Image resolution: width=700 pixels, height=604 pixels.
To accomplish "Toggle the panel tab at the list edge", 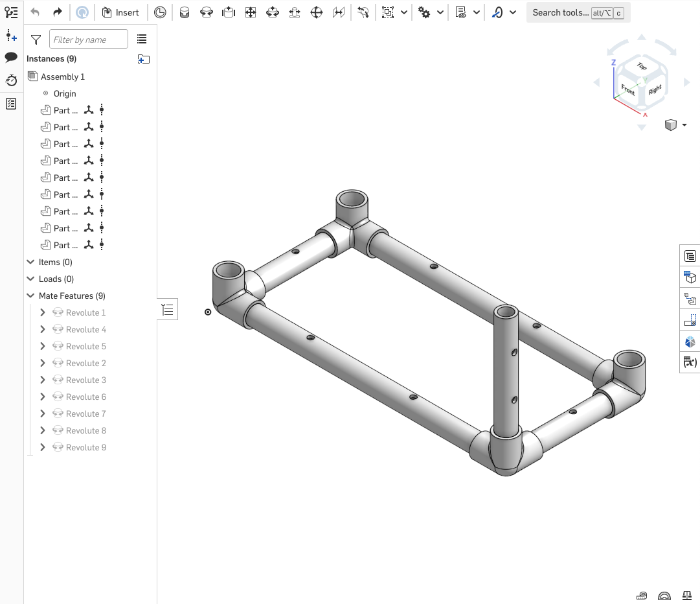I will coord(168,309).
